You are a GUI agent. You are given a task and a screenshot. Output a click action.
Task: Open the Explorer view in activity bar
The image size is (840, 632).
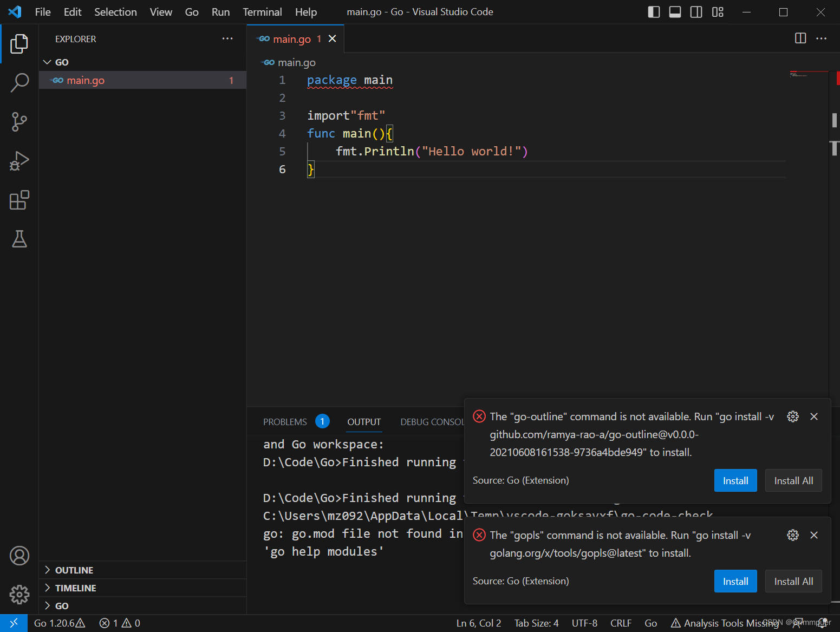click(19, 44)
